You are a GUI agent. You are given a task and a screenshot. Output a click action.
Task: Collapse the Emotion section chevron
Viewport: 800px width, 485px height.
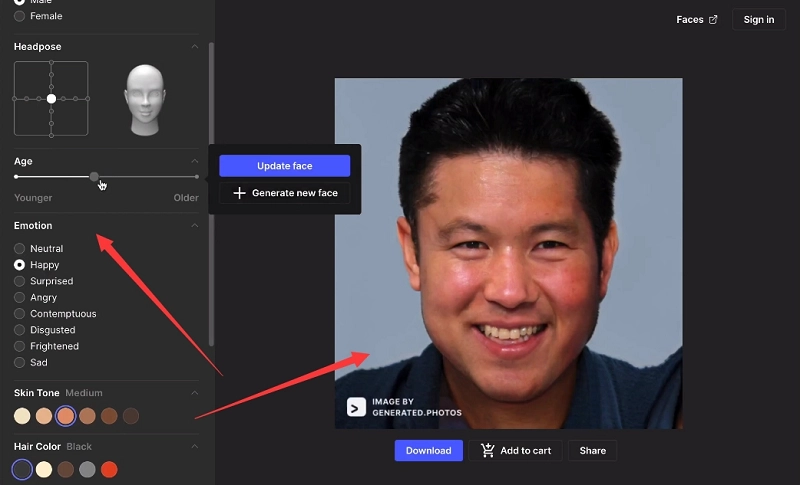[x=195, y=226]
